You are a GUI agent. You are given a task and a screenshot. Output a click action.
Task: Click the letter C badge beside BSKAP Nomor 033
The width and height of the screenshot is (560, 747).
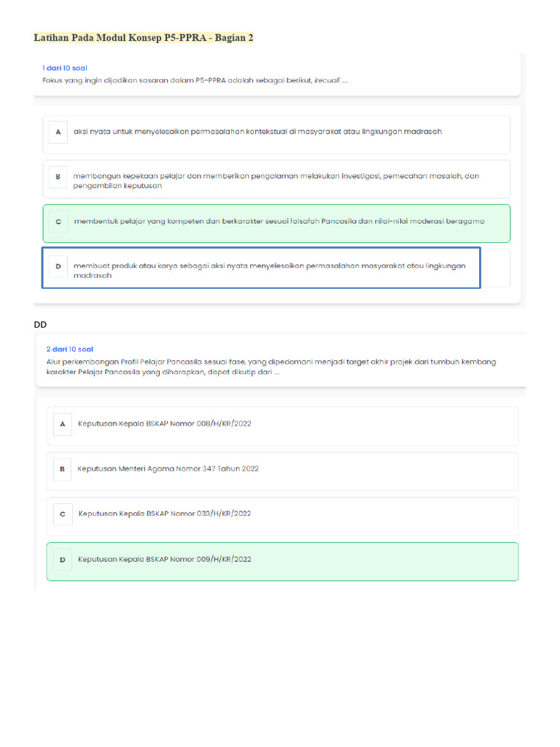tap(63, 514)
